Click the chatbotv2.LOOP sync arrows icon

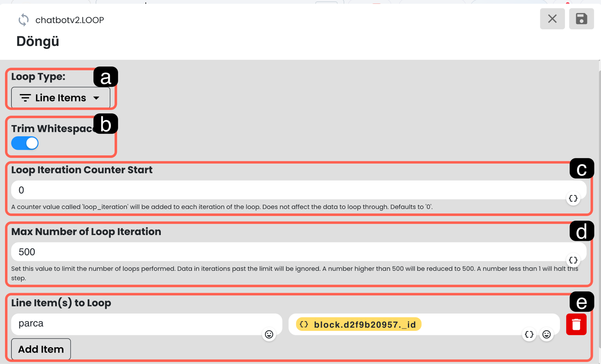(x=23, y=20)
